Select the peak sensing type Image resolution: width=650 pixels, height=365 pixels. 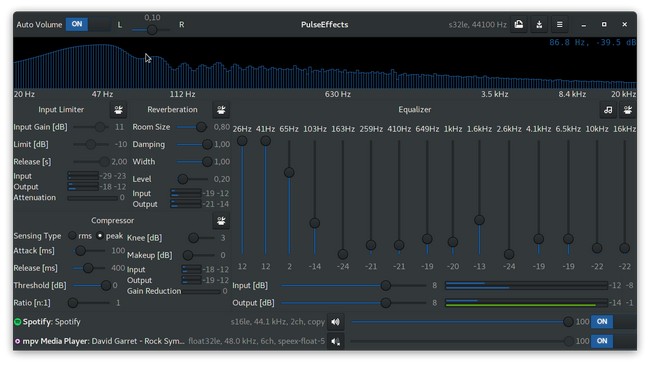pos(100,236)
